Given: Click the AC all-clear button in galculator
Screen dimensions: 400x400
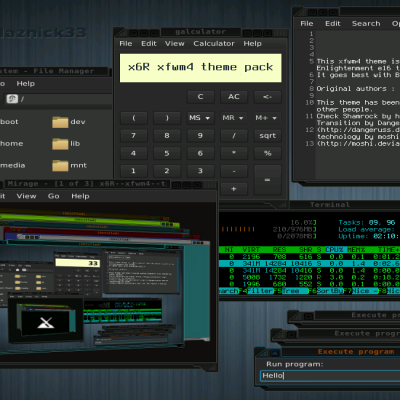Looking at the screenshot, I should coord(233,97).
